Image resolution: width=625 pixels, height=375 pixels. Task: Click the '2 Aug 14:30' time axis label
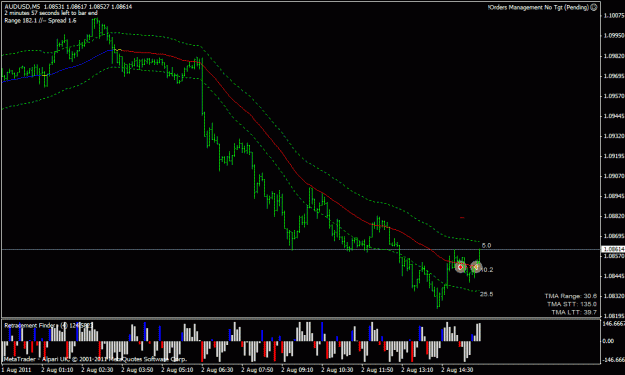[x=457, y=370]
